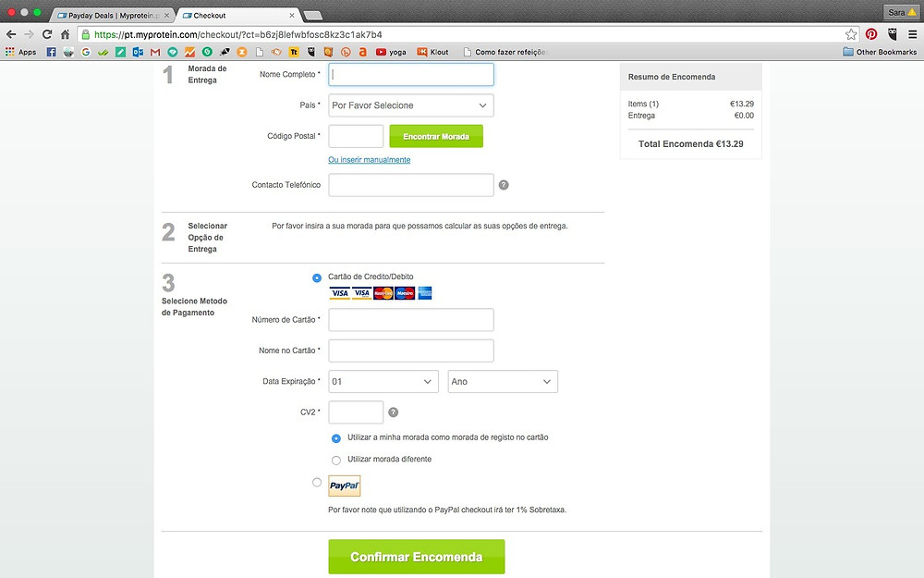The width and height of the screenshot is (924, 578).
Task: Close the Checkout tab
Action: click(292, 16)
